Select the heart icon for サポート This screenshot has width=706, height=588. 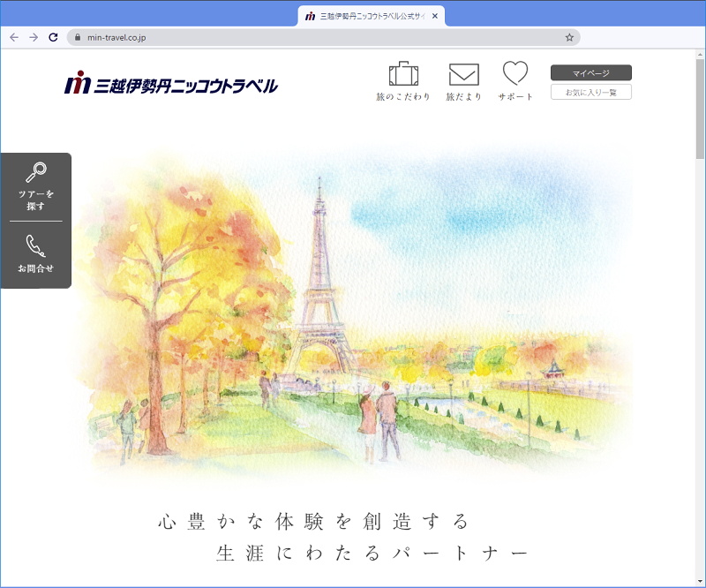click(x=515, y=73)
